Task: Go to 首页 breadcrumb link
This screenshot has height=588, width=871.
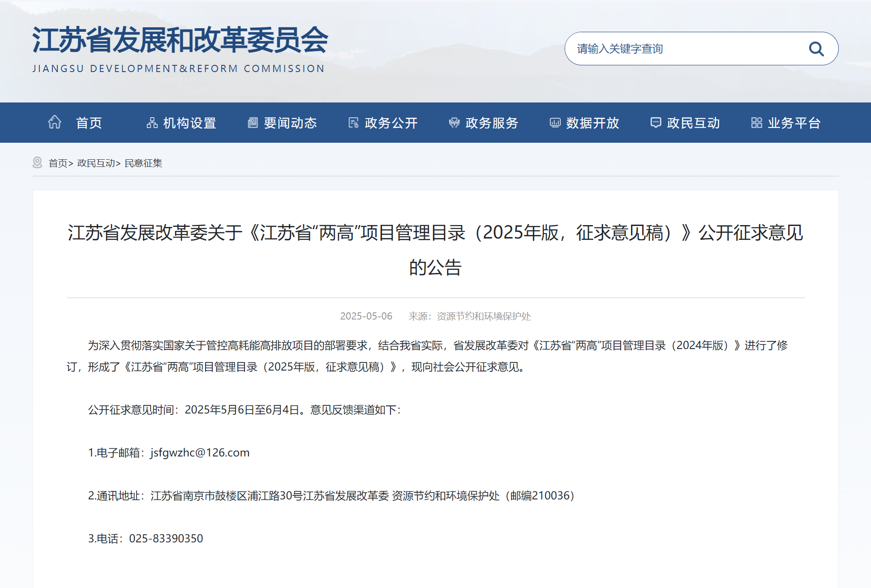Action: [58, 163]
